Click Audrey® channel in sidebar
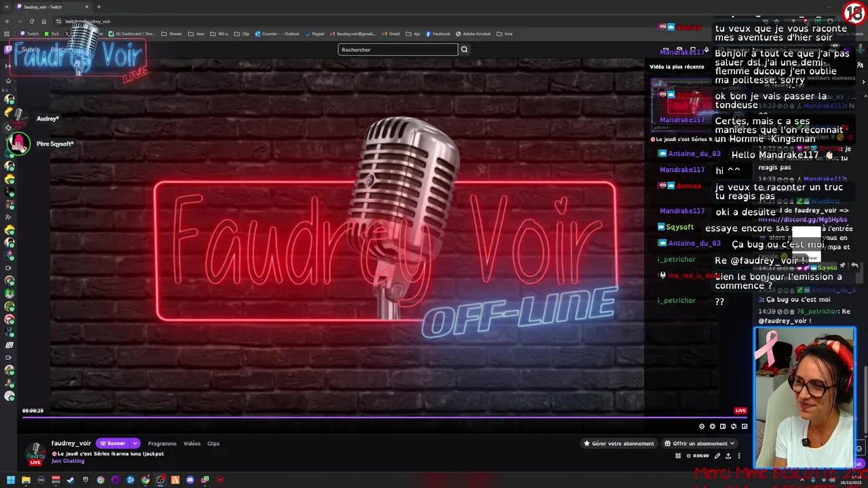868x488 pixels. (47, 119)
